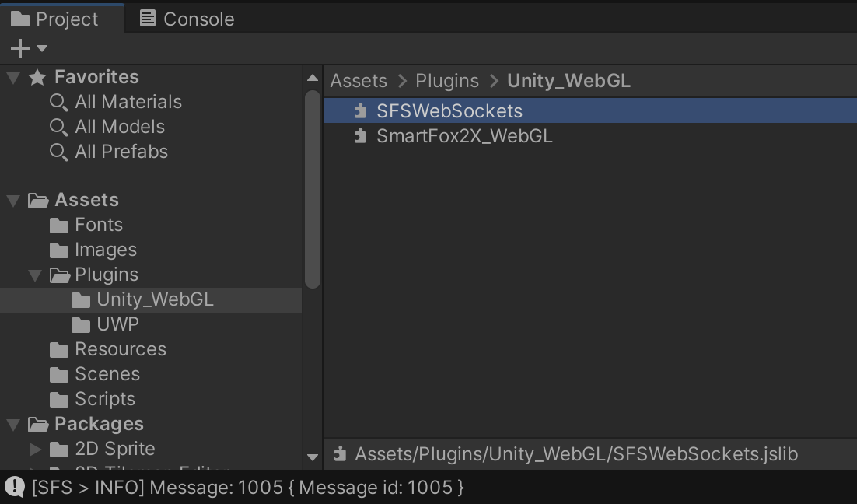Navigate to Assets in the breadcrumb
The image size is (857, 504).
click(x=359, y=81)
